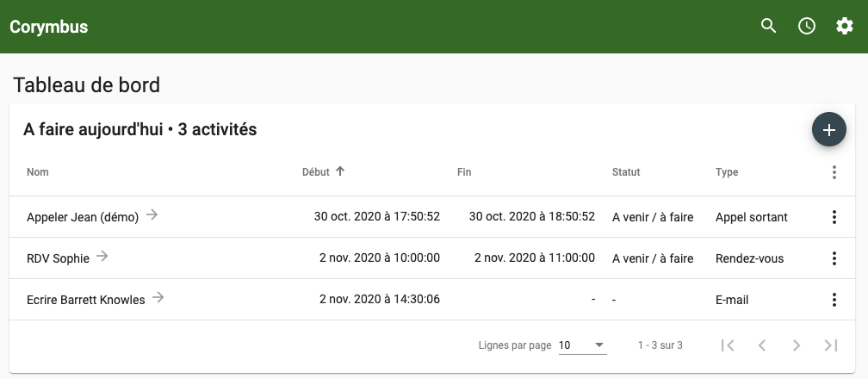Open row menu for Appeler Jean
Image resolution: width=868 pixels, height=379 pixels.
coord(834,217)
